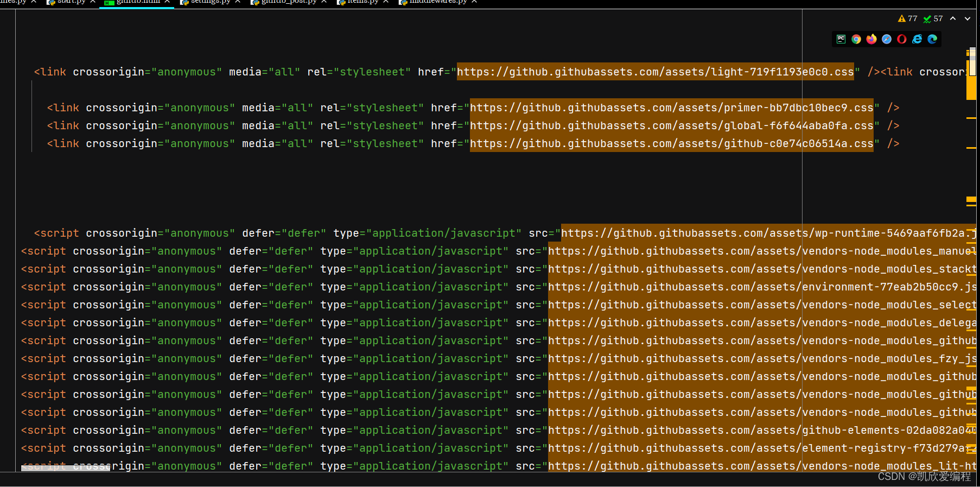980x487 pixels.
Task: Open the github-c0e74c06514a.css URL
Action: [671, 143]
